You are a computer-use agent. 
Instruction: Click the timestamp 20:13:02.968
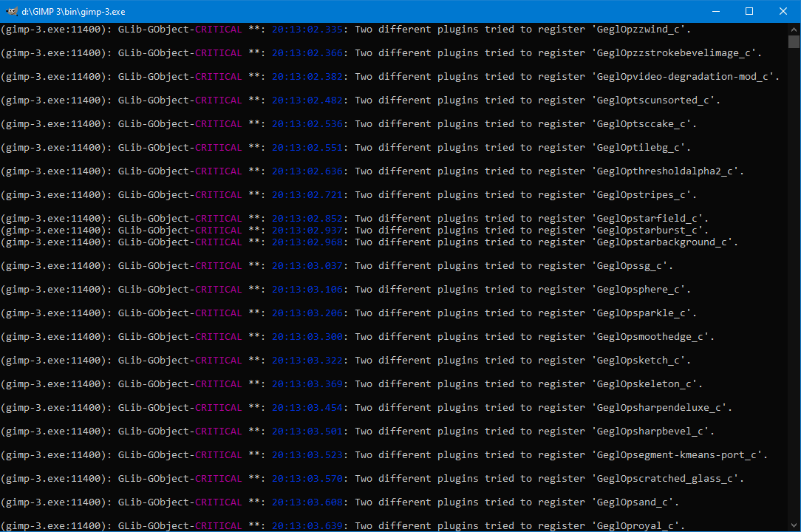click(x=307, y=242)
